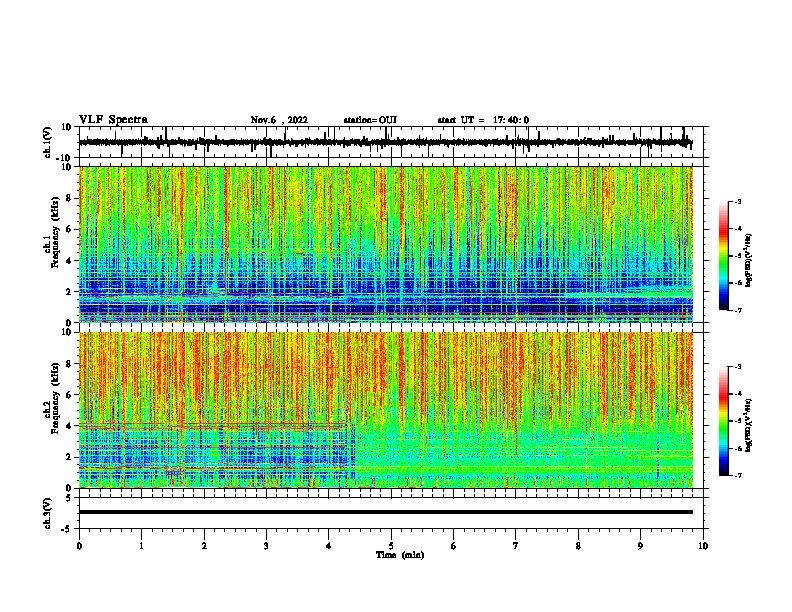Click the ch.2 spectrogram color scale bar
Screen dimensions: 792x612
(x=723, y=421)
